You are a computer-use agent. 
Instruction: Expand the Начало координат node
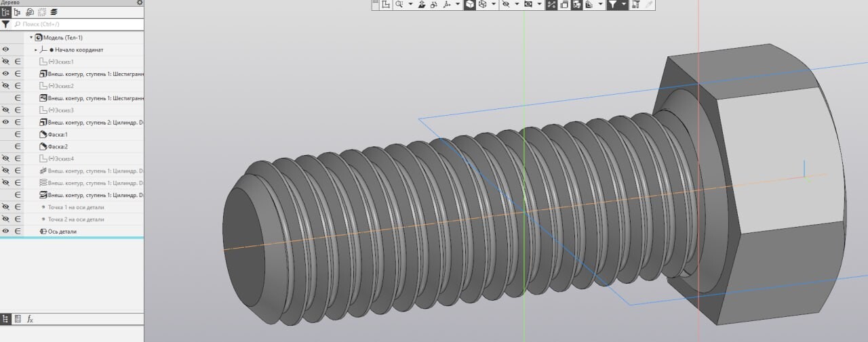(36, 49)
